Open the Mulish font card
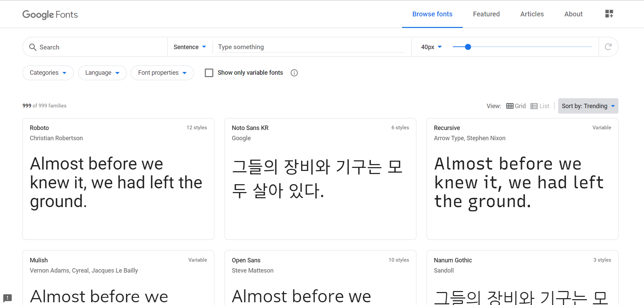Image resolution: width=644 pixels, height=305 pixels. pos(118,278)
